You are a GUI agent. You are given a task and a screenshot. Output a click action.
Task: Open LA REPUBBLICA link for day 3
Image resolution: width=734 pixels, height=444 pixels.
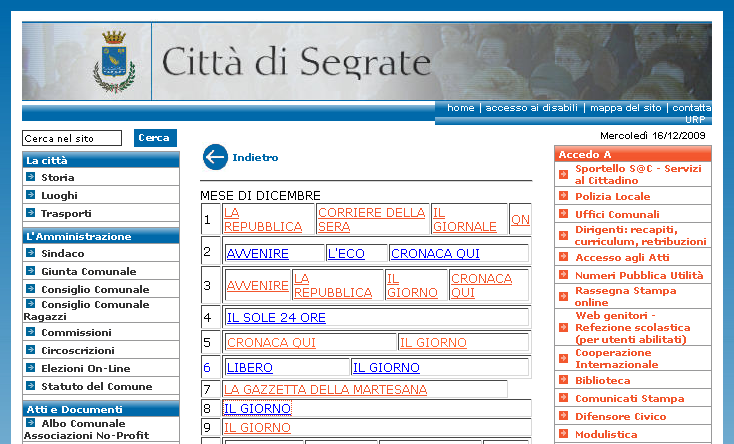333,285
